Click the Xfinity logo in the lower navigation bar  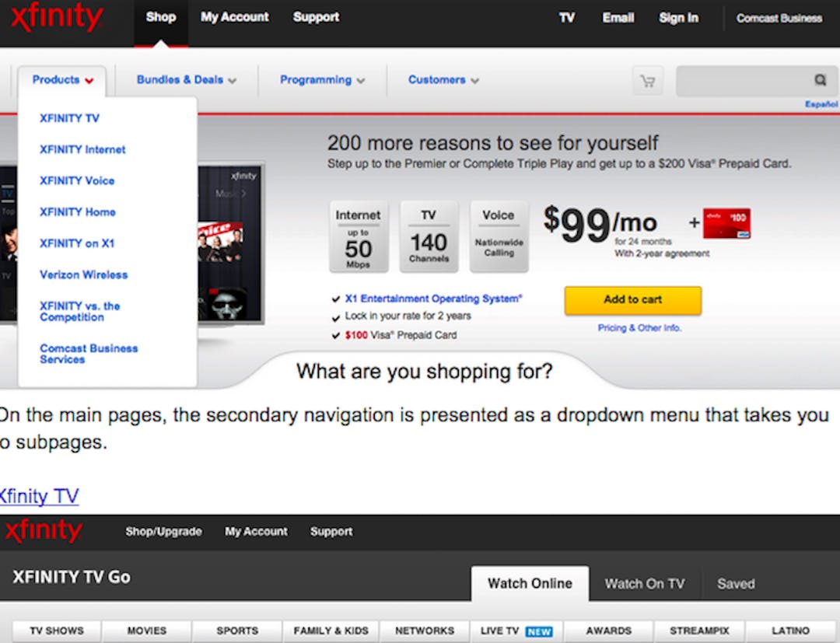click(x=44, y=531)
